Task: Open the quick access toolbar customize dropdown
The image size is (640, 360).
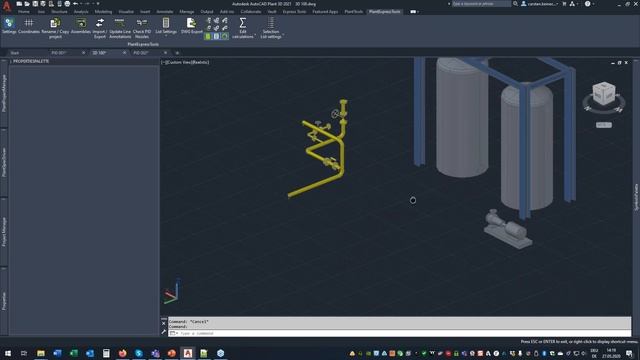Action: pyautogui.click(x=98, y=4)
